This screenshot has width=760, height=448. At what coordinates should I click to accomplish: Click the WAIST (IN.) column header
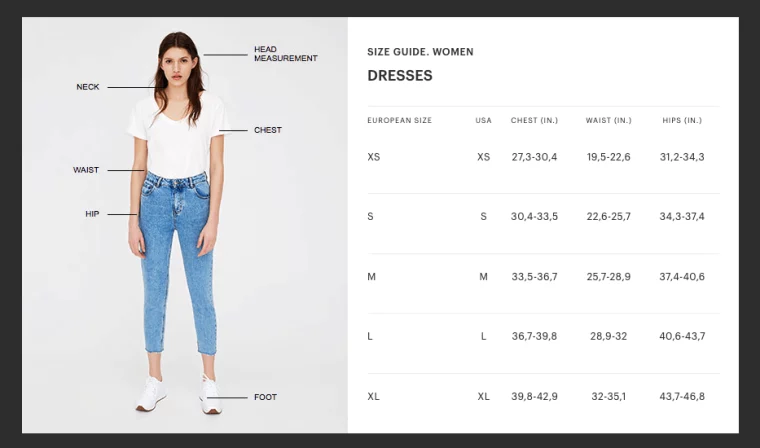608,121
